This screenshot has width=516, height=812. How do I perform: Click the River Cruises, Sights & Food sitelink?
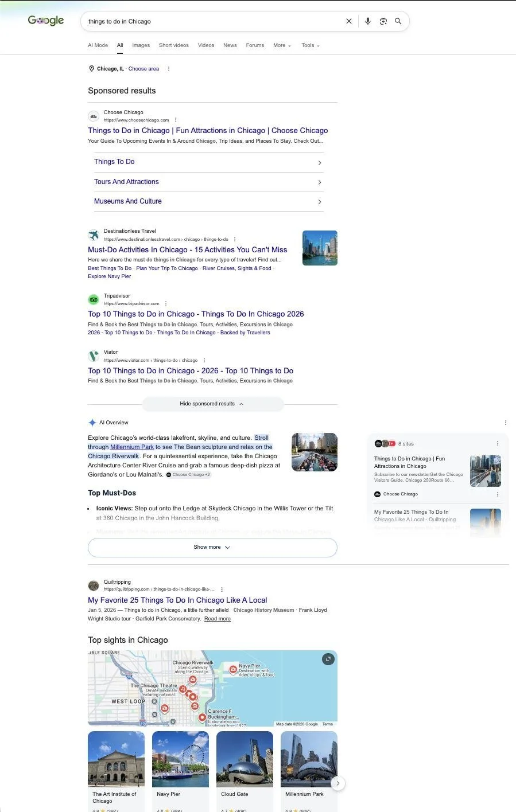pos(237,268)
